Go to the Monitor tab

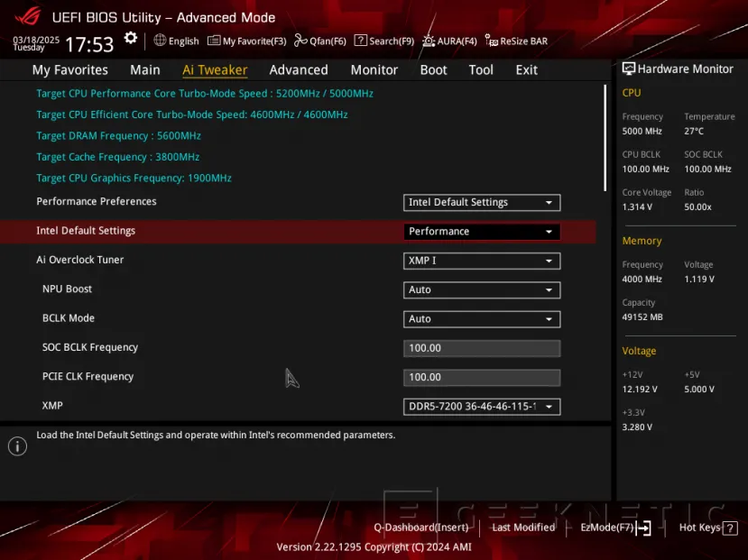coord(374,70)
